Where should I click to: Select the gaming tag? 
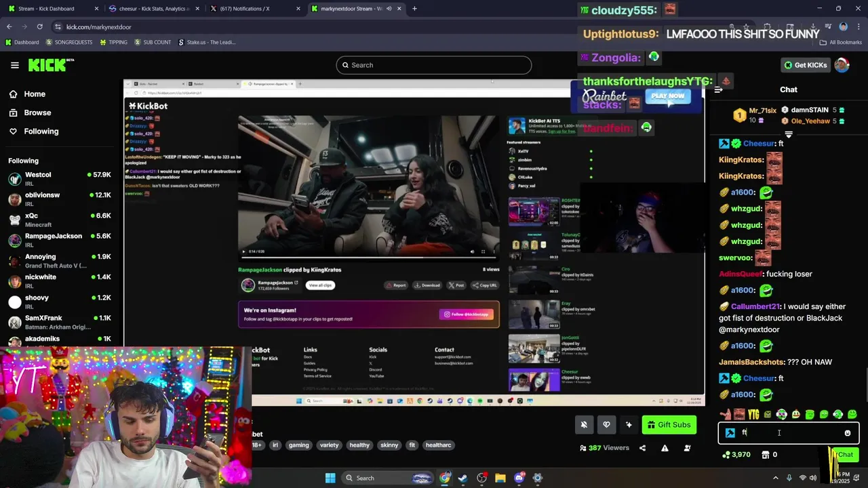pyautogui.click(x=298, y=445)
